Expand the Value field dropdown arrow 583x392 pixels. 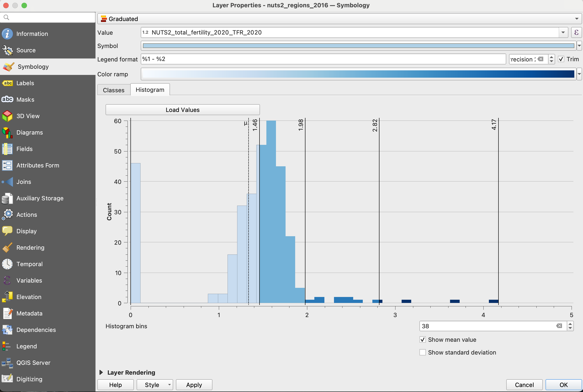tap(563, 32)
